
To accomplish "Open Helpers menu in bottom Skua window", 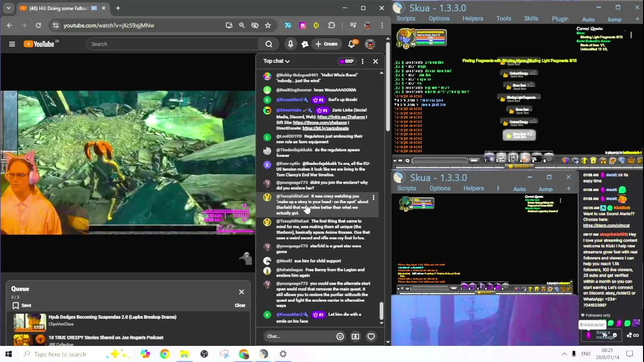I will tap(473, 189).
